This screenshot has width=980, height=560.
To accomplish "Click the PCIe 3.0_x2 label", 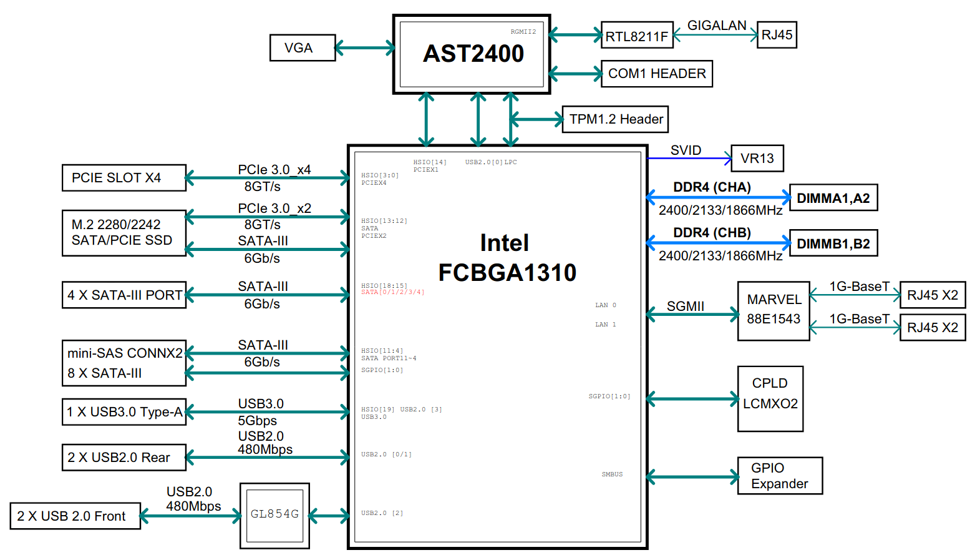I will (x=274, y=209).
